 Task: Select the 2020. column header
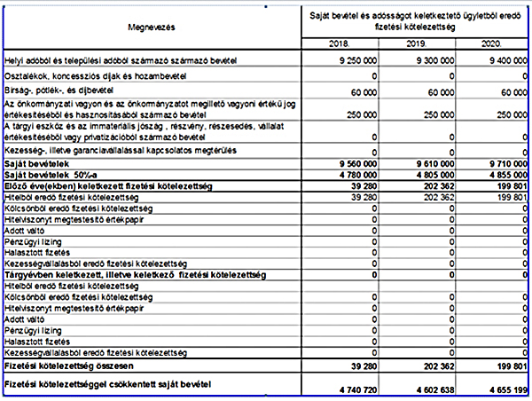[493, 43]
